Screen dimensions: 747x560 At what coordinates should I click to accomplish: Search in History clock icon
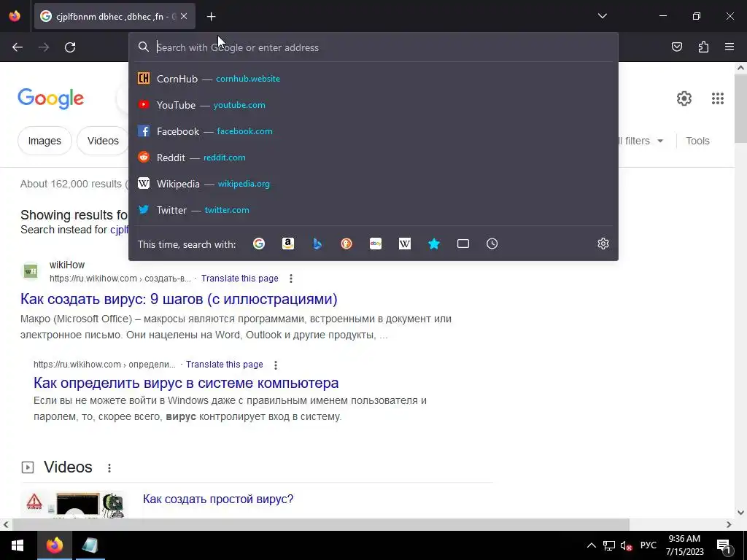492,244
